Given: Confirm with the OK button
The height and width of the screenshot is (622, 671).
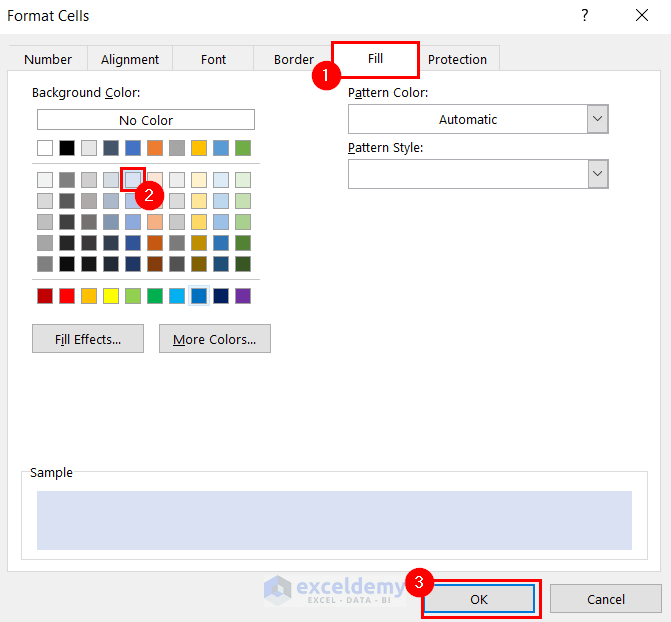Looking at the screenshot, I should pos(479,599).
